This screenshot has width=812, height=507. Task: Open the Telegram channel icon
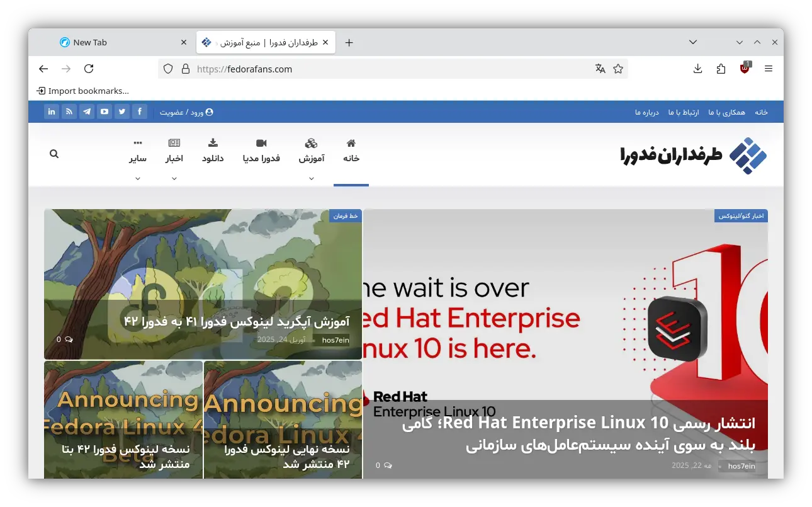coord(87,111)
